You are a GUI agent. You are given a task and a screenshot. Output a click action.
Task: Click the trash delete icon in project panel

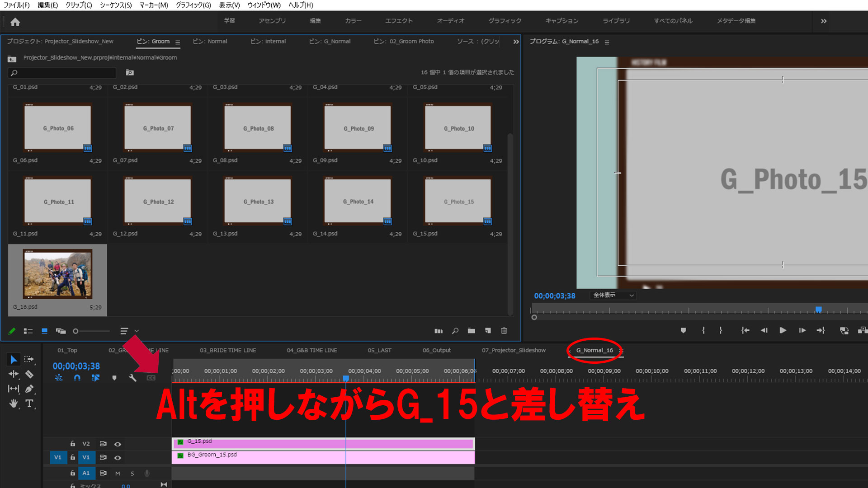(504, 331)
